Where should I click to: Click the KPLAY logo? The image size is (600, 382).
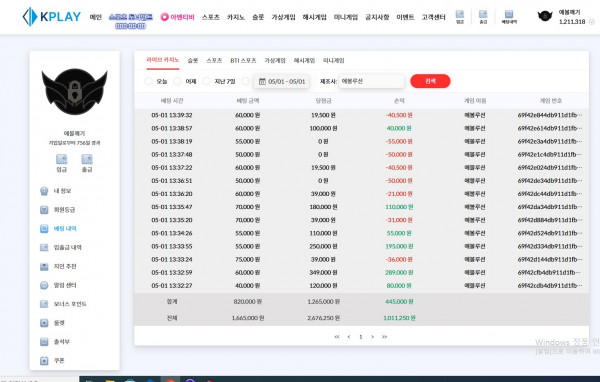pos(52,17)
